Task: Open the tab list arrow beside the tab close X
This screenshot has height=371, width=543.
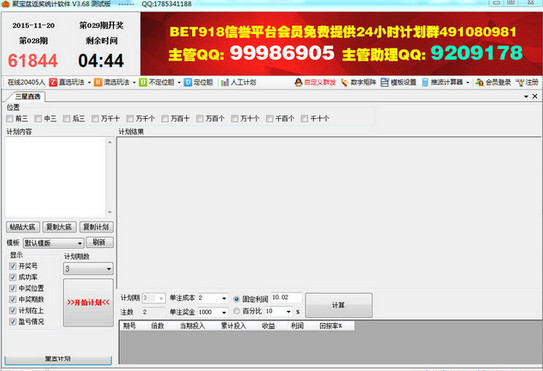Action: point(526,96)
